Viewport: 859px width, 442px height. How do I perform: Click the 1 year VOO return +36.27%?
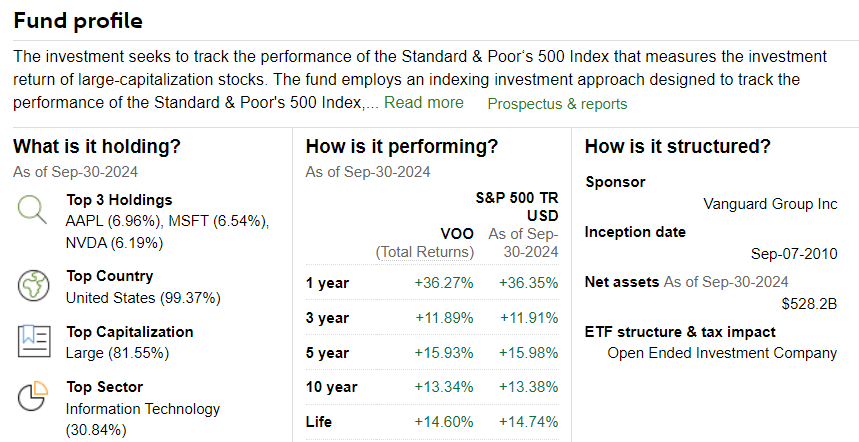(444, 283)
